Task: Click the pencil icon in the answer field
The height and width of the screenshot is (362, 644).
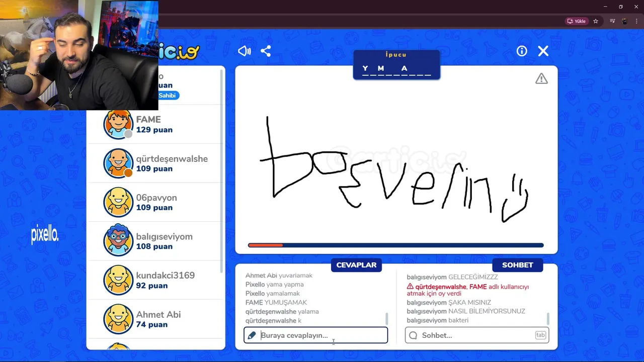Action: (x=252, y=335)
